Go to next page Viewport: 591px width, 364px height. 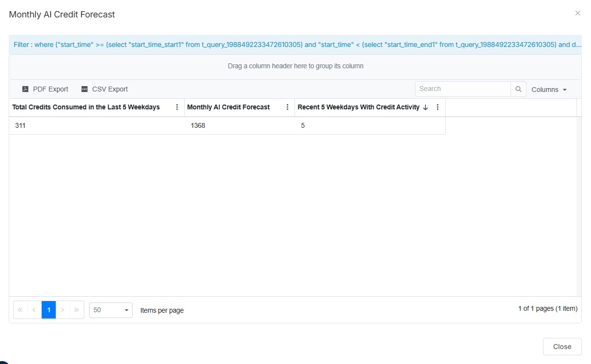63,310
